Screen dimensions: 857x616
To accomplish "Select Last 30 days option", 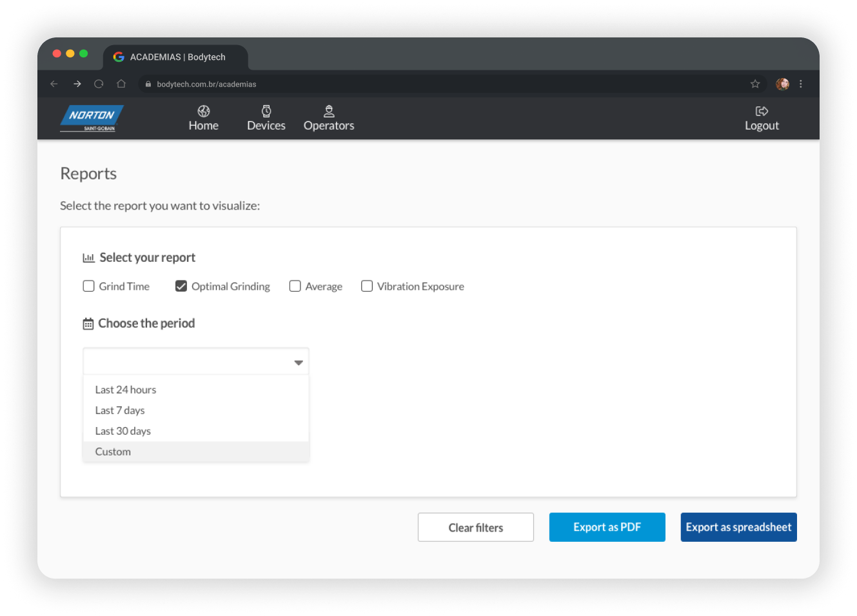I will [x=196, y=431].
